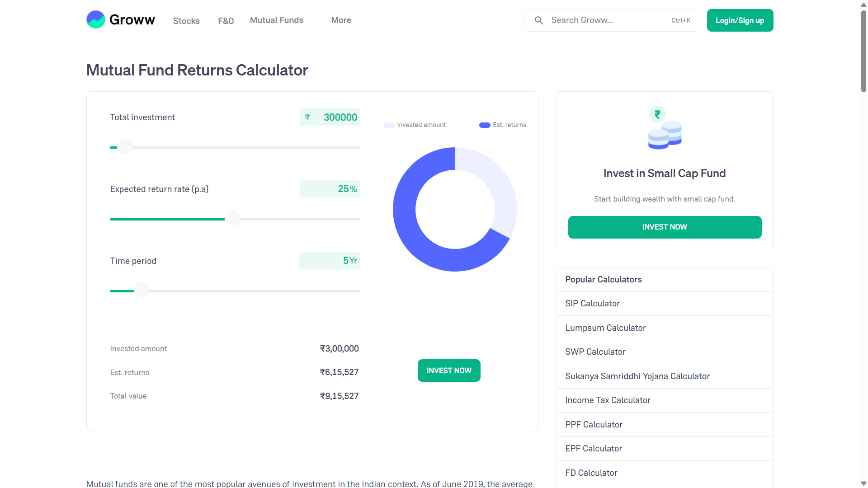
Task: Open the SIP Calculator link
Action: click(x=592, y=304)
